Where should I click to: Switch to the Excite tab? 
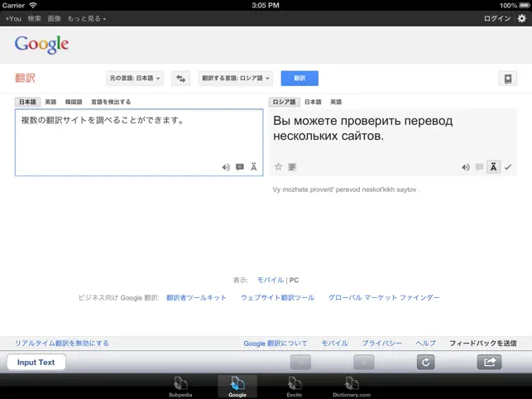(x=295, y=387)
